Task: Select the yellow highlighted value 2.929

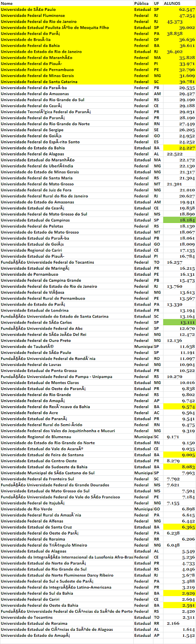Action: pyautogui.click(x=188, y=594)
